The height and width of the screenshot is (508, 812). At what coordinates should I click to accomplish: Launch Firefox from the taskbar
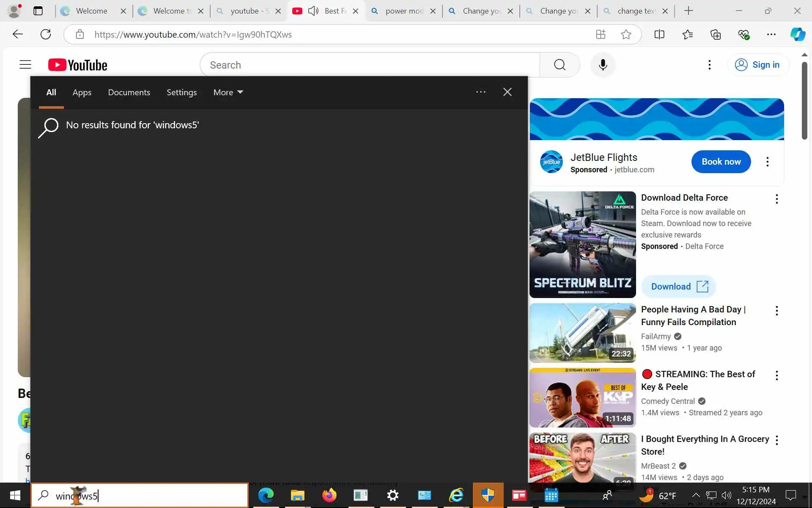click(329, 495)
